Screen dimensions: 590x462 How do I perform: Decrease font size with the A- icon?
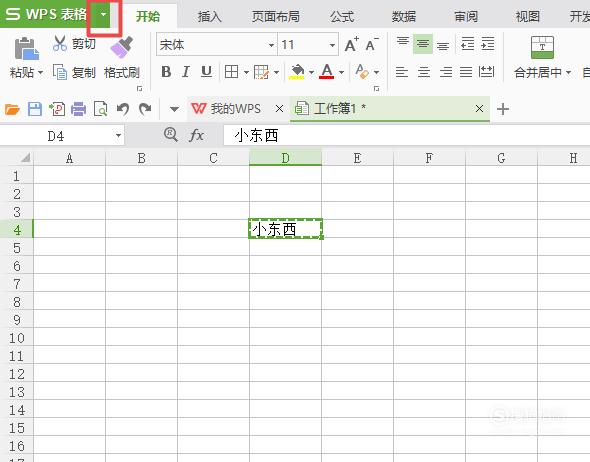pos(372,45)
